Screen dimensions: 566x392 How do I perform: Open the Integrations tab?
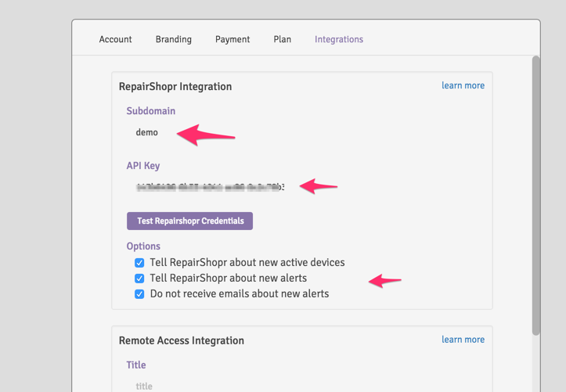tap(339, 39)
